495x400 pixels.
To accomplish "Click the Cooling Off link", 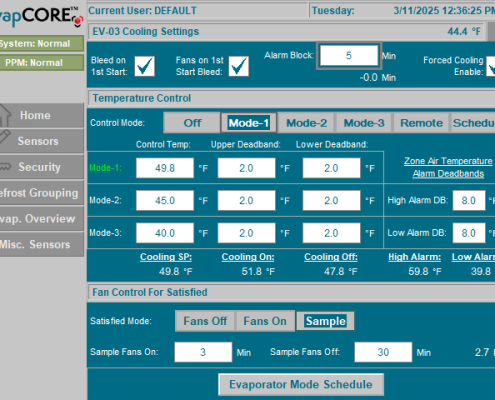I will (x=331, y=257).
